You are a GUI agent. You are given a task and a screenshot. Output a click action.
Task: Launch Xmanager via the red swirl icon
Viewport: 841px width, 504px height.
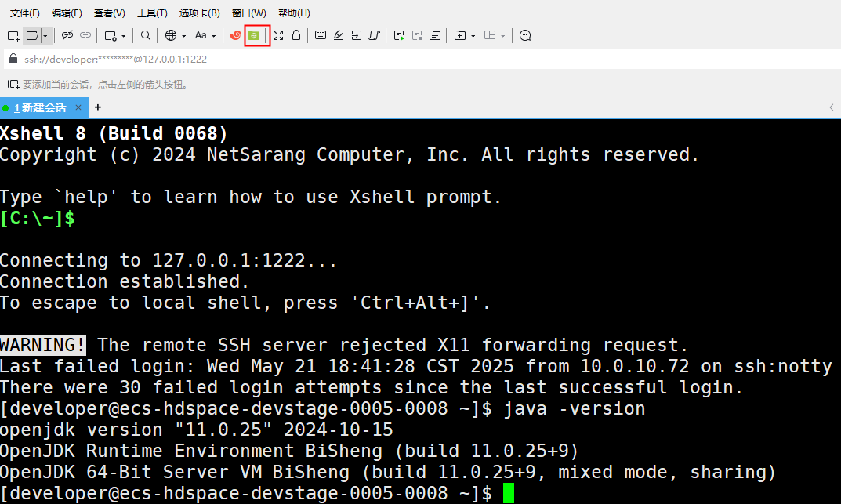pyautogui.click(x=235, y=35)
